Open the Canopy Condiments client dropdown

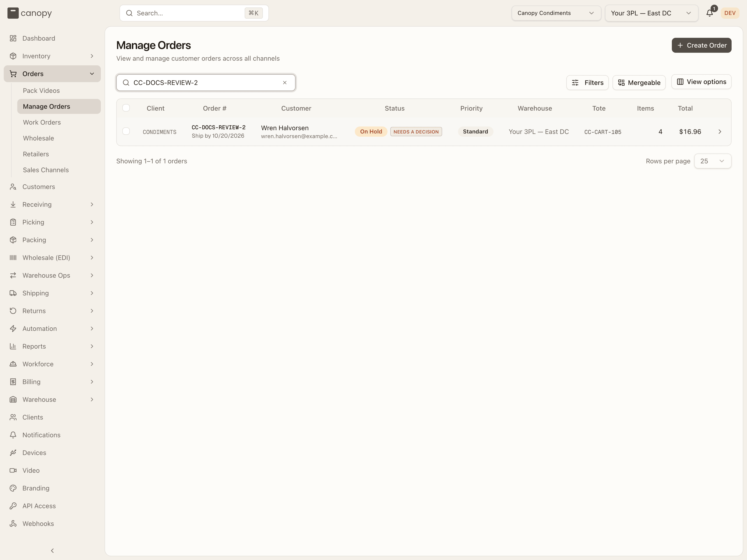[556, 13]
